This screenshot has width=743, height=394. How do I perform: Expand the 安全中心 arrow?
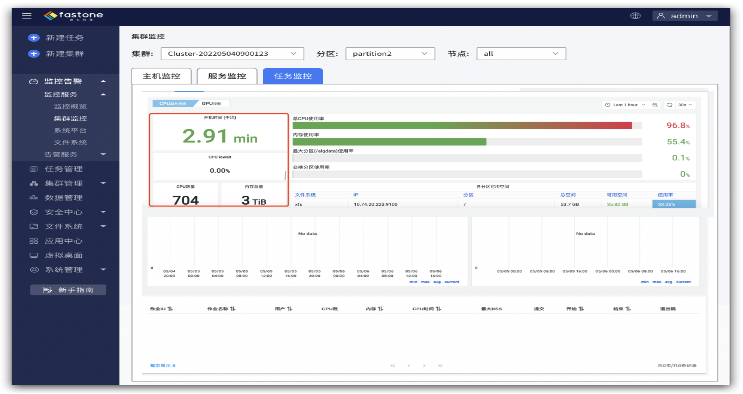[x=103, y=212]
